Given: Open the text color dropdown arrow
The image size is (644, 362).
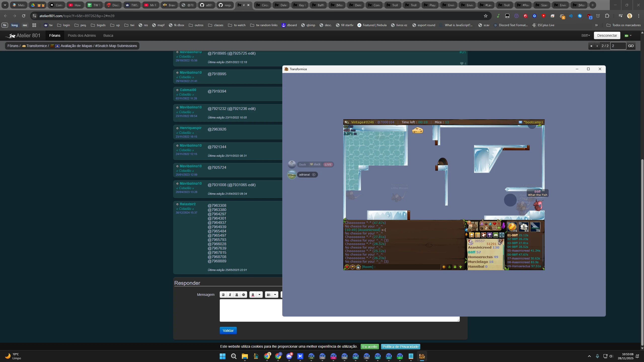Looking at the screenshot, I should coord(259,295).
